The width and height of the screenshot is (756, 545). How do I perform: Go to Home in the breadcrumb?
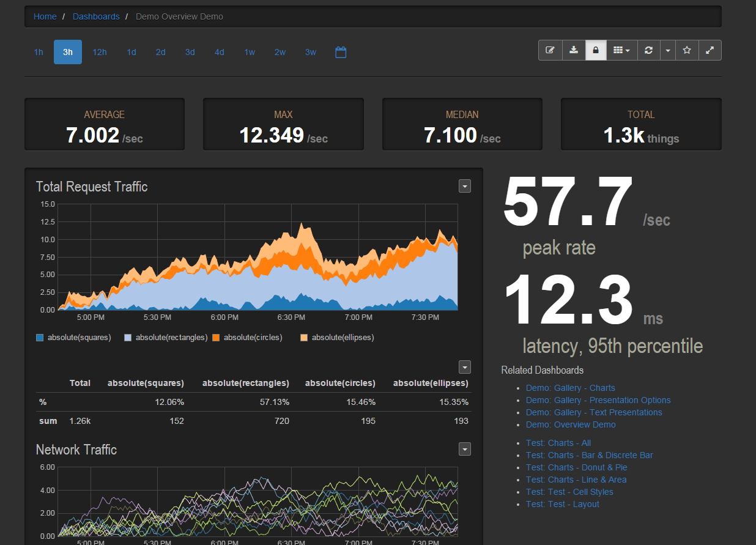coord(45,17)
